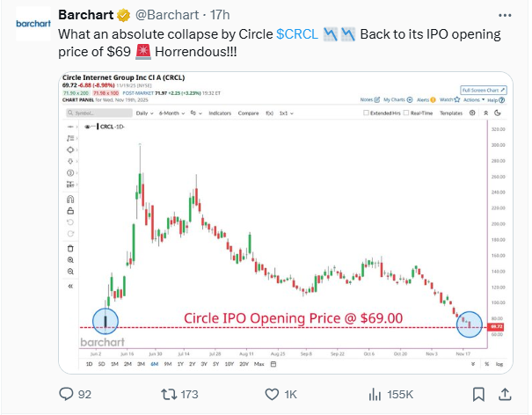
Task: Toggle the log scale option
Action: [x=499, y=362]
